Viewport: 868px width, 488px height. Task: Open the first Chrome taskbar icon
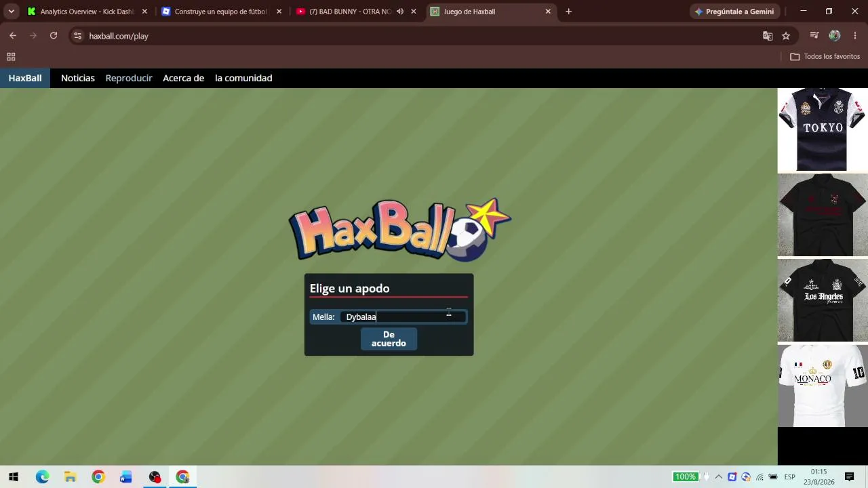[x=98, y=477]
